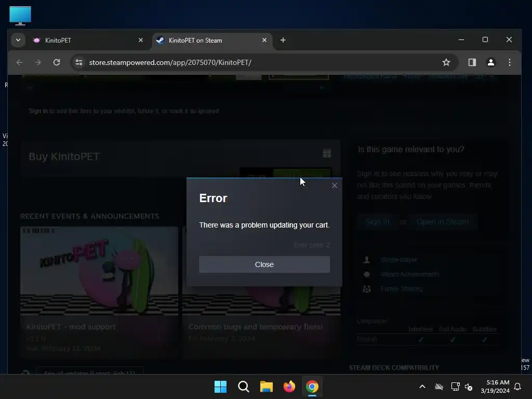Bookmark this page with the star icon
This screenshot has height=399, width=532.
point(446,62)
